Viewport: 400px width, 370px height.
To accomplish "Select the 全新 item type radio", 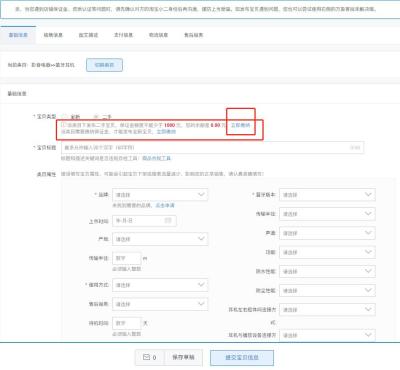I will pos(65,117).
